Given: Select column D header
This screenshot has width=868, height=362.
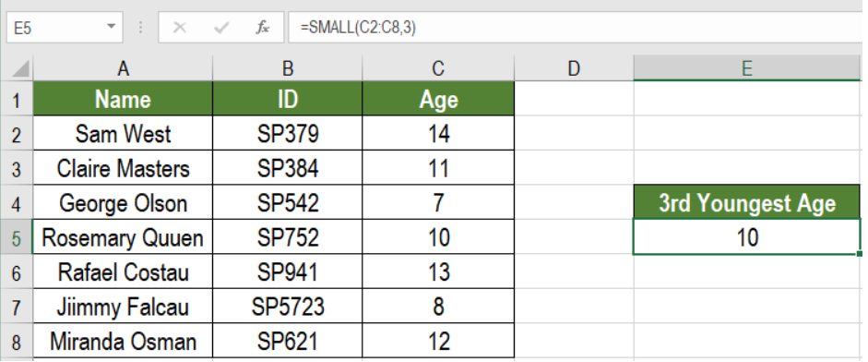Looking at the screenshot, I should (574, 68).
